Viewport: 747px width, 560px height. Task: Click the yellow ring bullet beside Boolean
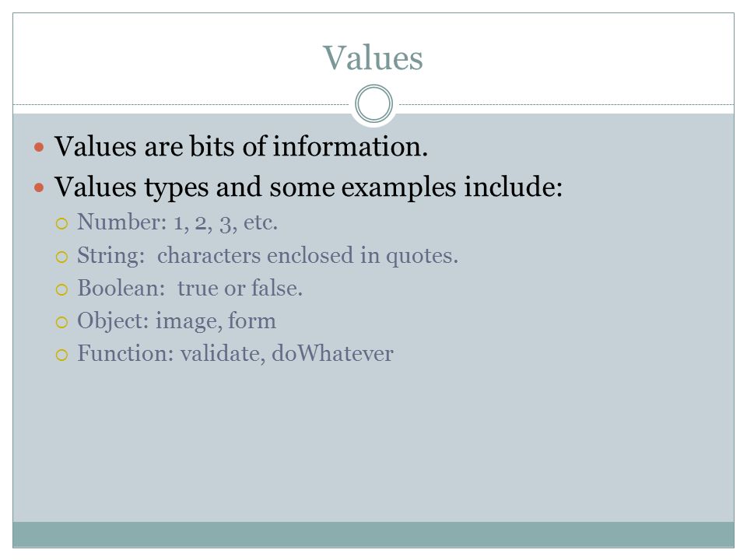[x=62, y=289]
